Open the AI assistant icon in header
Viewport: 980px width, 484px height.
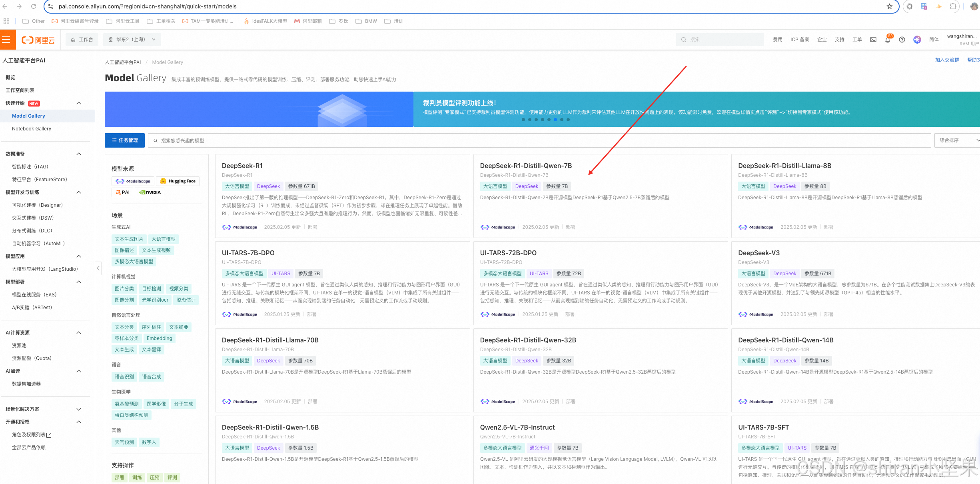917,40
